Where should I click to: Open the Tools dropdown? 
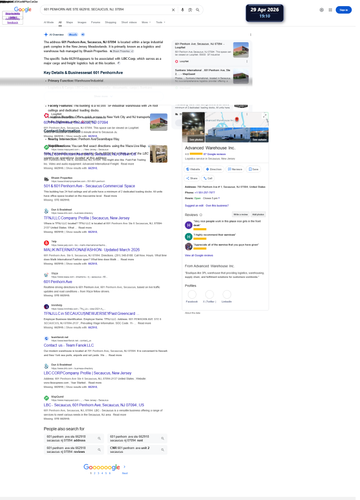pyautogui.click(x=160, y=22)
